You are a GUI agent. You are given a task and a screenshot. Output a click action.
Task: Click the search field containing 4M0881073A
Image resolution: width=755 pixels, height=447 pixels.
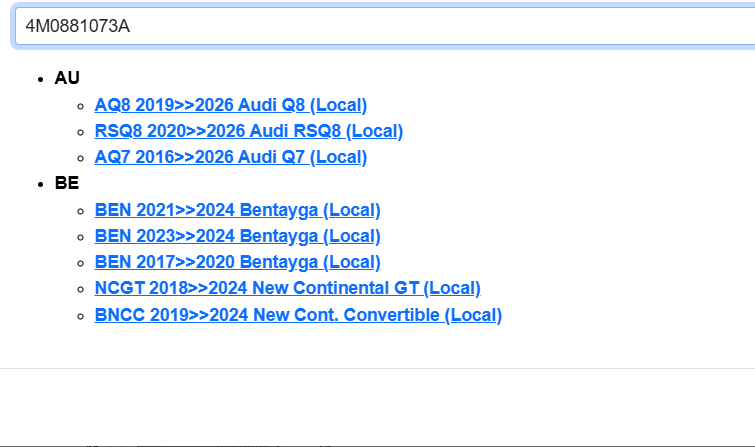pos(380,26)
